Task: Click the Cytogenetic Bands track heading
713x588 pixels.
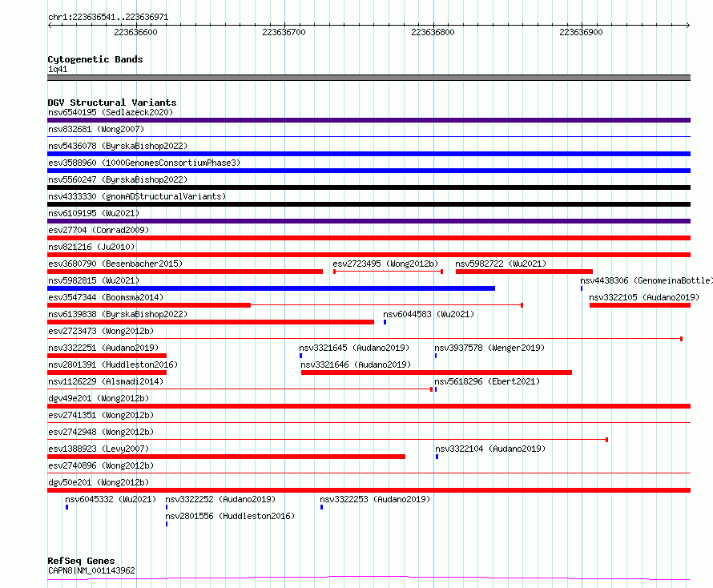Action: pos(95,59)
